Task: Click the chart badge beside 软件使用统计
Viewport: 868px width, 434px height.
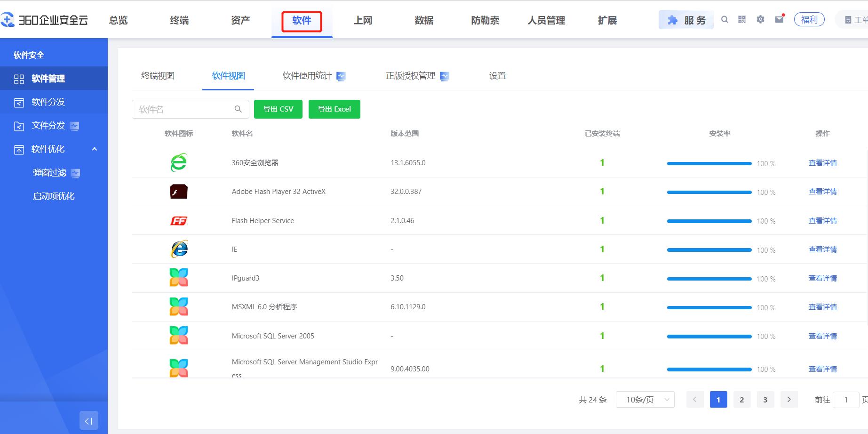Action: [341, 76]
